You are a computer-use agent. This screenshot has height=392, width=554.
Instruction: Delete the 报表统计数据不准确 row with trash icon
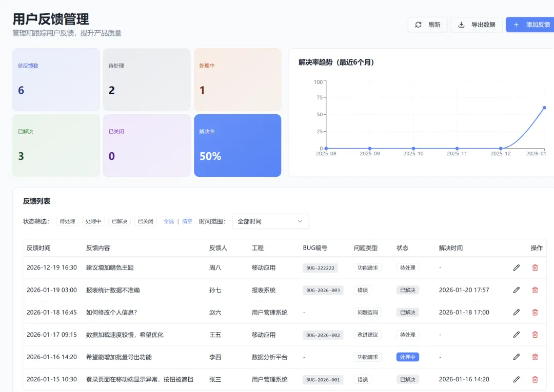point(535,290)
